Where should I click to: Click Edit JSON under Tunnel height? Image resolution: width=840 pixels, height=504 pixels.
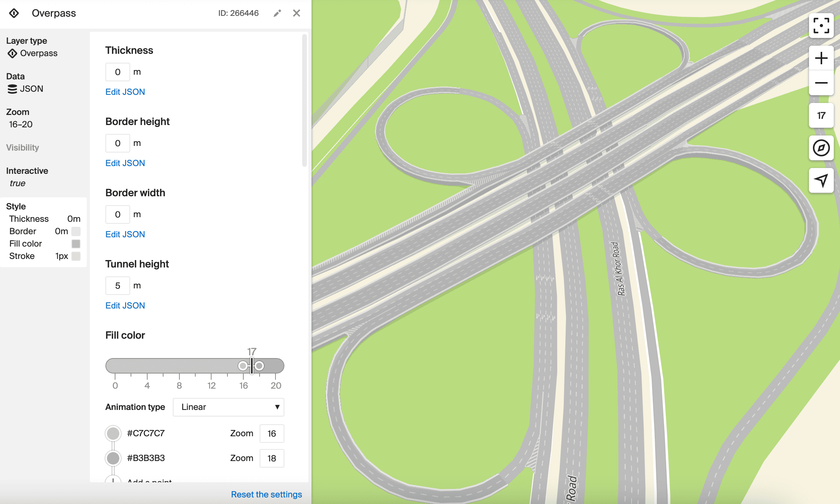(125, 305)
